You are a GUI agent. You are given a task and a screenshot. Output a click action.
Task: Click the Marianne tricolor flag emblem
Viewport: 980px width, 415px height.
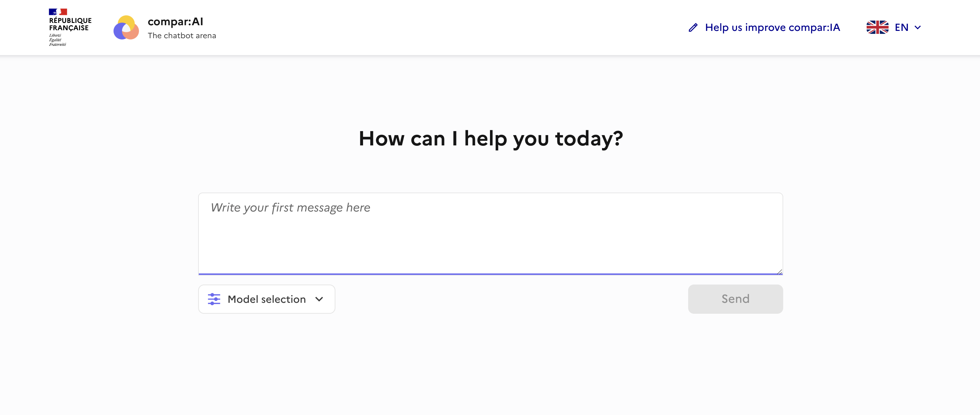click(58, 12)
